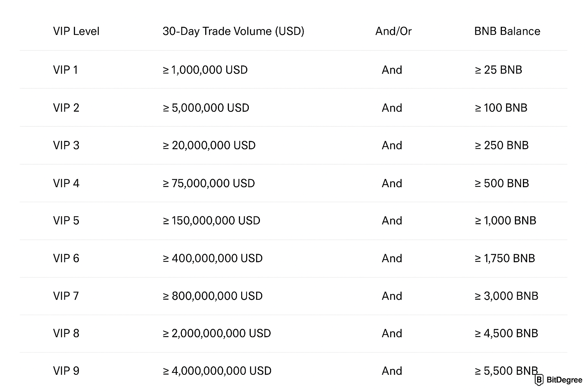Click the ≥ 1,750 BNB balance cell

(x=505, y=258)
